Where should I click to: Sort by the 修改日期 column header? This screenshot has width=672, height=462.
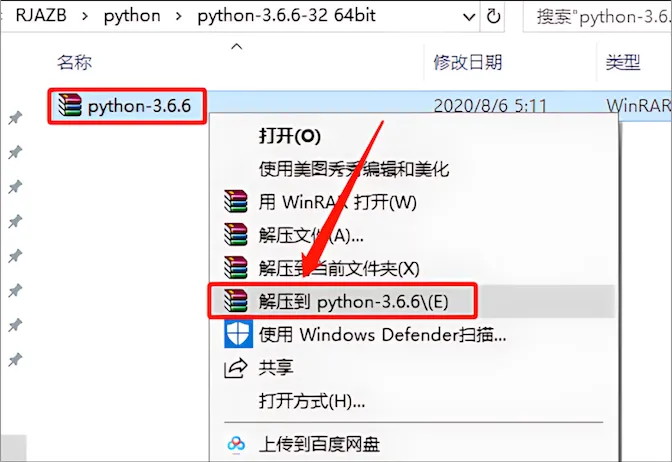pyautogui.click(x=468, y=63)
